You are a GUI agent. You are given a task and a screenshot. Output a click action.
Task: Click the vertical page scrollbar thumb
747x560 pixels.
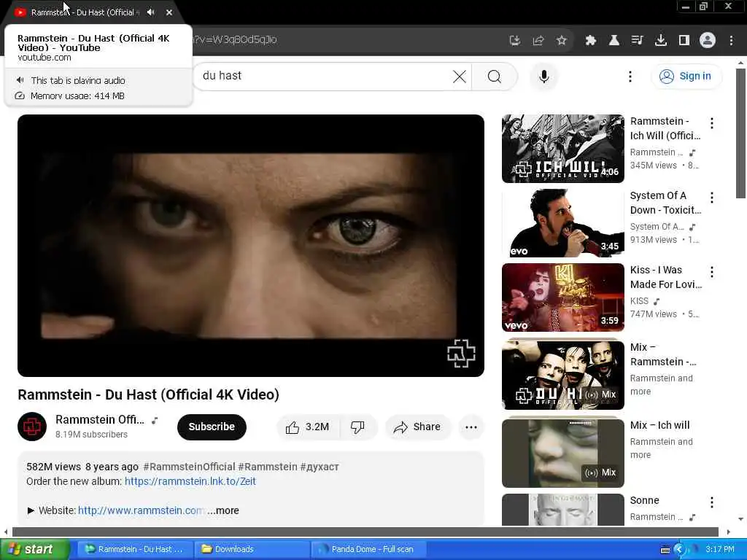tap(740, 133)
